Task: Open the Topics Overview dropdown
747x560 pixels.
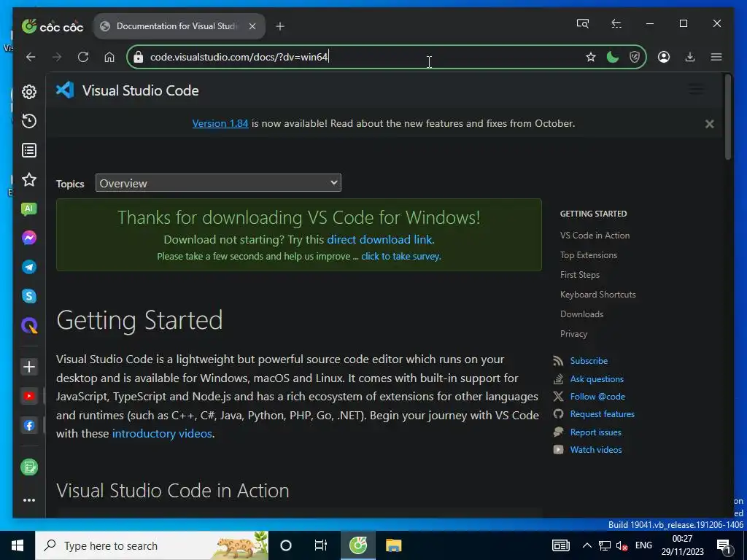Action: (x=218, y=183)
